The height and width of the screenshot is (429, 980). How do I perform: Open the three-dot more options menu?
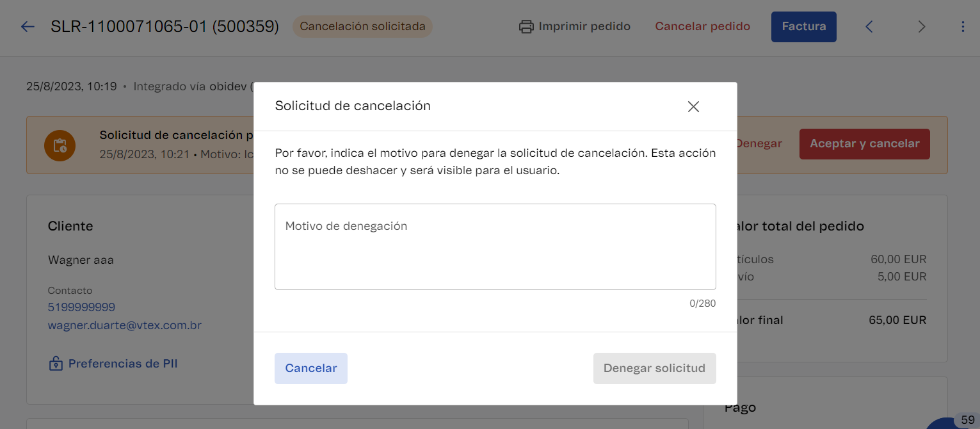pos(963,27)
